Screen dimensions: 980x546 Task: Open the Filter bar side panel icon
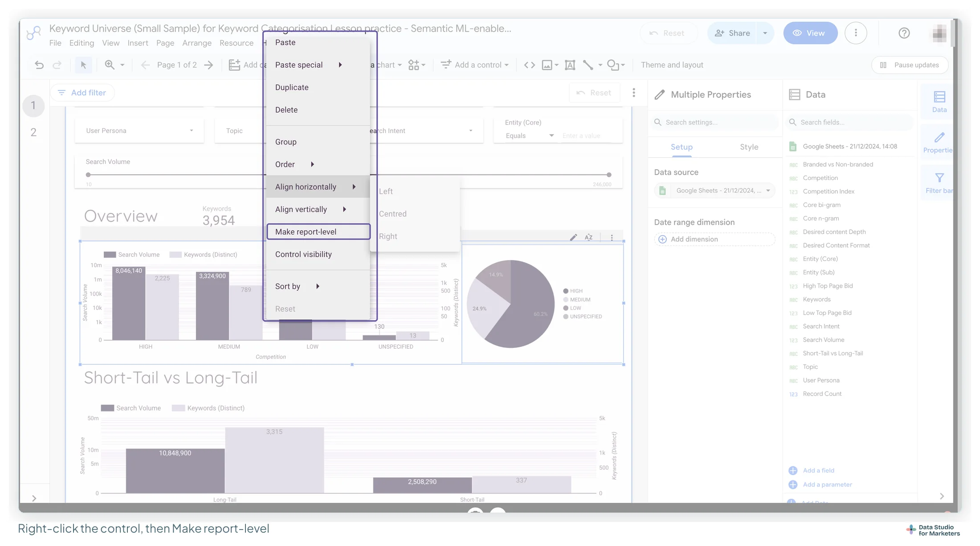coord(939,183)
